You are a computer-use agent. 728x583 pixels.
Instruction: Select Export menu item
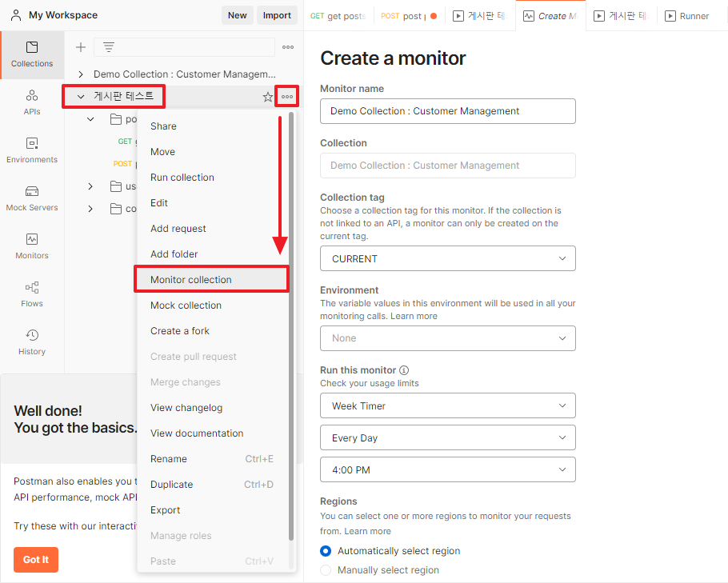[213, 510]
